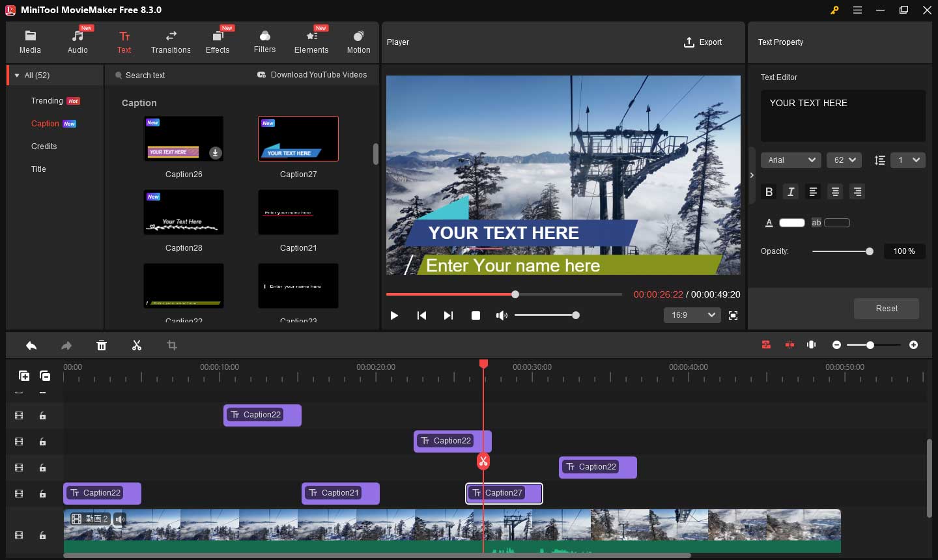Select the Crop tool
Image resolution: width=938 pixels, height=560 pixels.
(172, 346)
